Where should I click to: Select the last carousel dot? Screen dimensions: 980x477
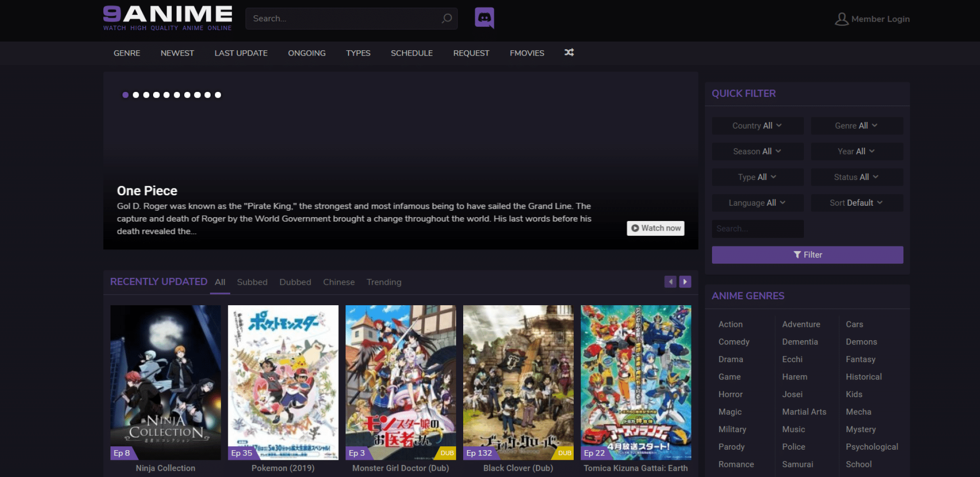point(218,95)
